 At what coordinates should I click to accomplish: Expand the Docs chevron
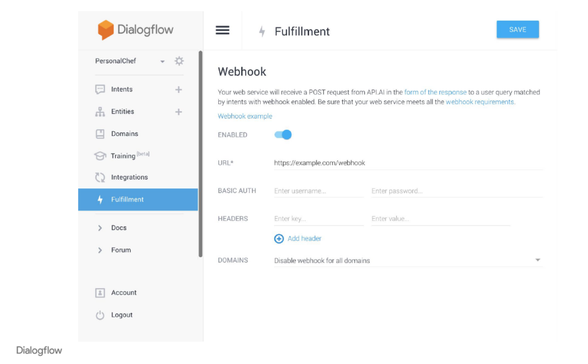pos(100,228)
